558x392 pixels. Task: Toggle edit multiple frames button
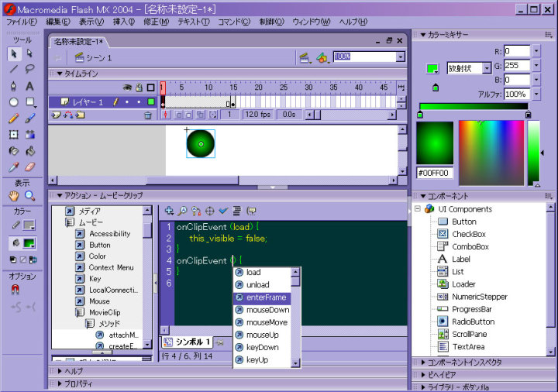coord(201,115)
